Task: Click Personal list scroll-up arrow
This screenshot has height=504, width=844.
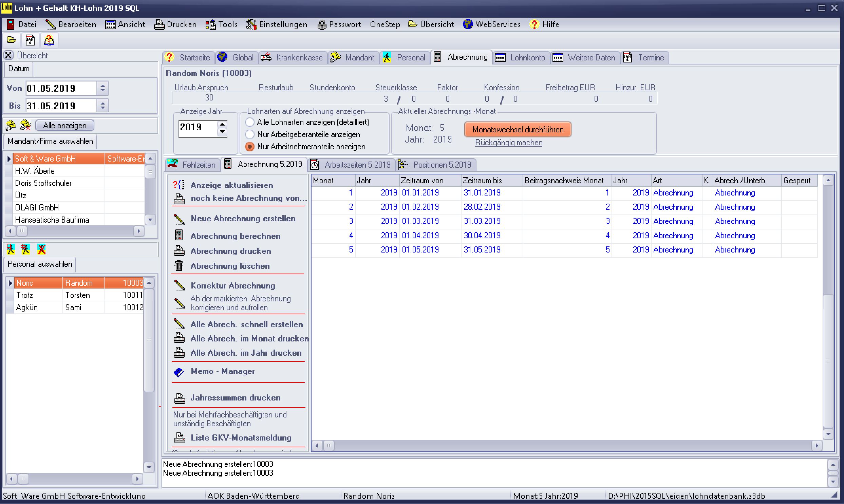Action: click(149, 283)
